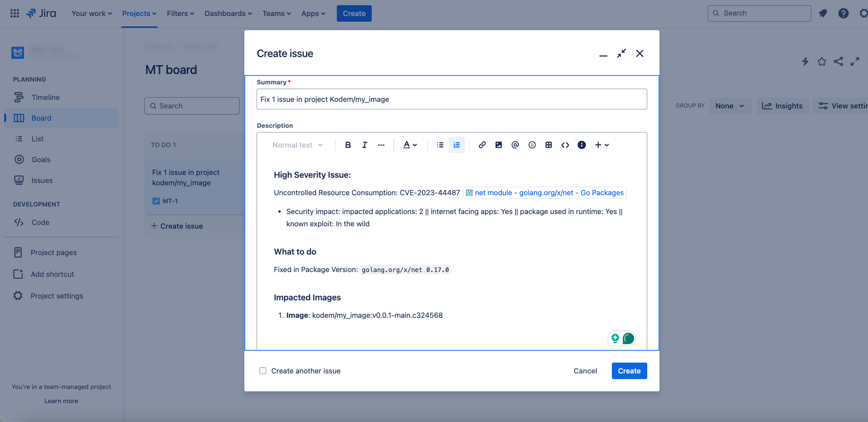Click Create issue in the To Do column
This screenshot has width=868, height=422.
point(177,226)
